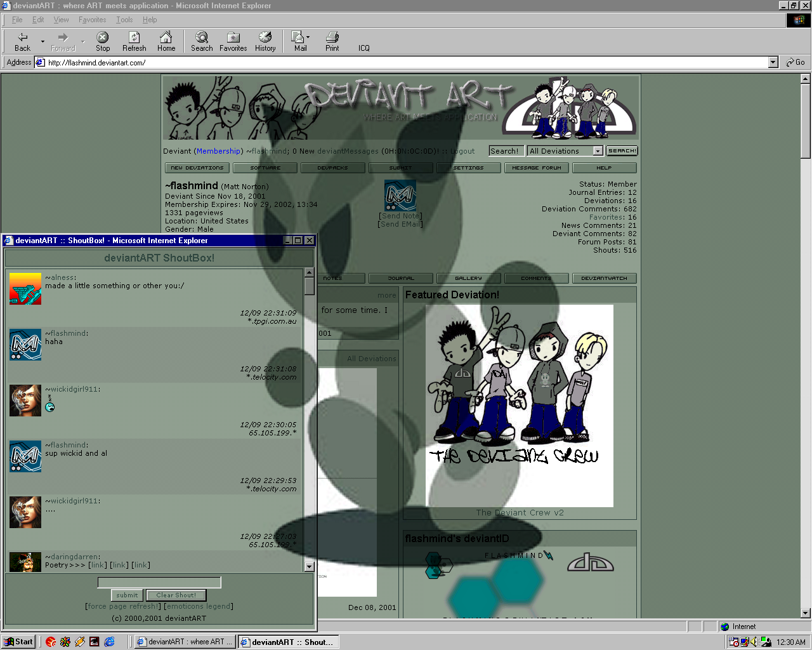Click the SEARCH! submit button
The width and height of the screenshot is (812, 650).
(622, 151)
